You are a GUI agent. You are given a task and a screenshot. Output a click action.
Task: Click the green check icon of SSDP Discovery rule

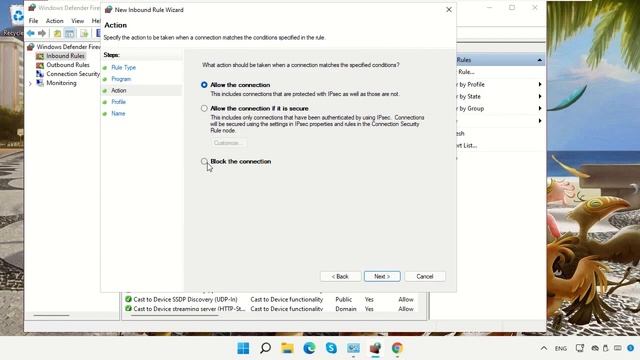[128, 299]
